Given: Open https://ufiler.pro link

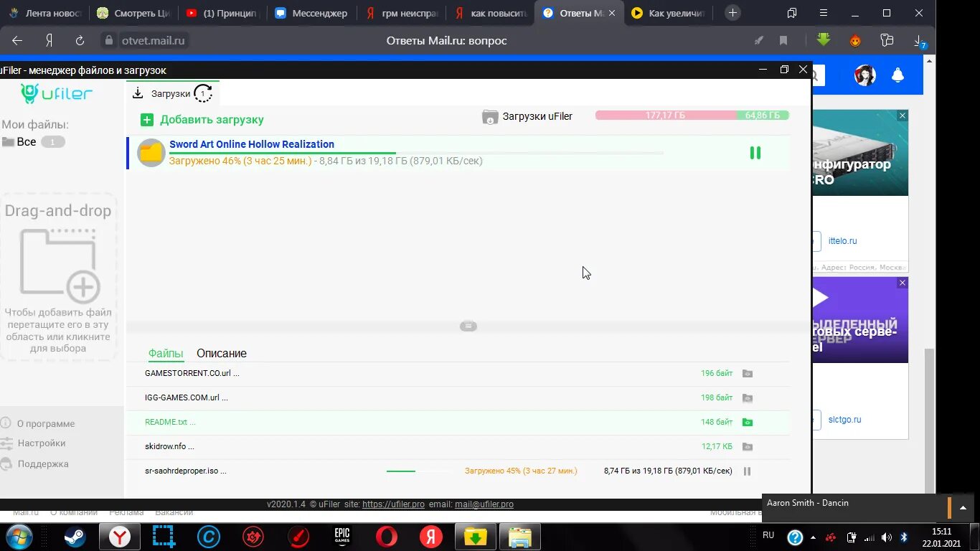Looking at the screenshot, I should pos(393,504).
